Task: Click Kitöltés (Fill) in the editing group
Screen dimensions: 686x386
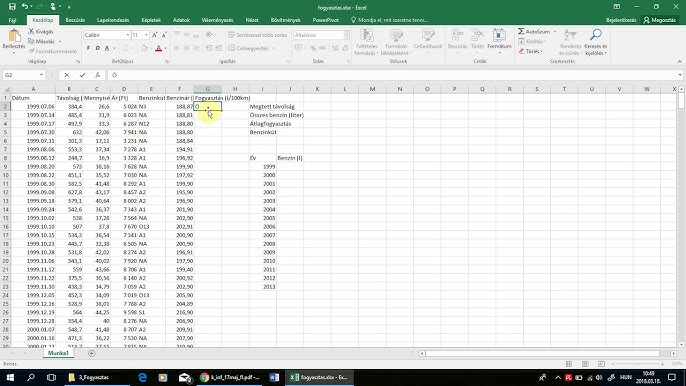Action: click(531, 41)
